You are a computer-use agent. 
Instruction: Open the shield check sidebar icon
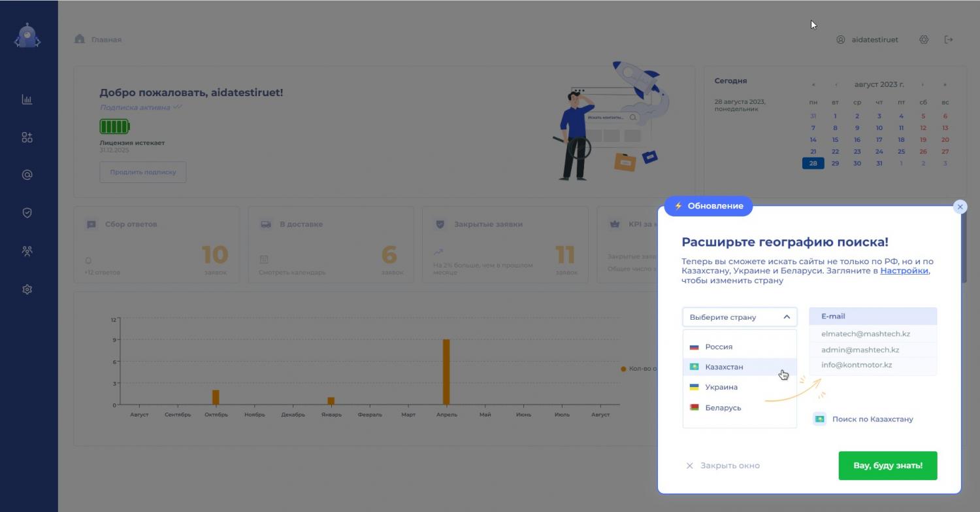[27, 213]
